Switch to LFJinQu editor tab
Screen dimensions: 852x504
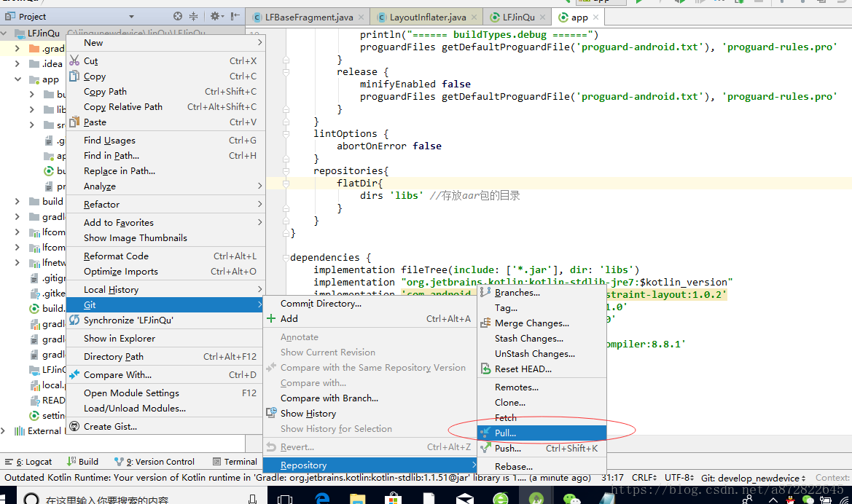tap(518, 17)
